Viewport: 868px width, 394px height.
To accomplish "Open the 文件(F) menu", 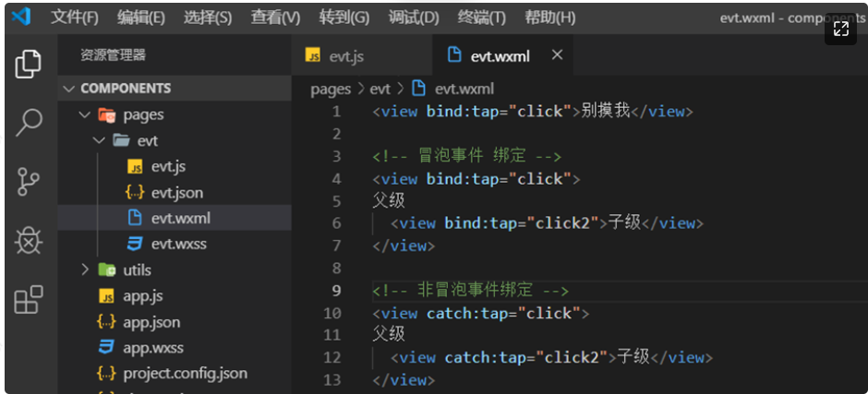I will 75,18.
